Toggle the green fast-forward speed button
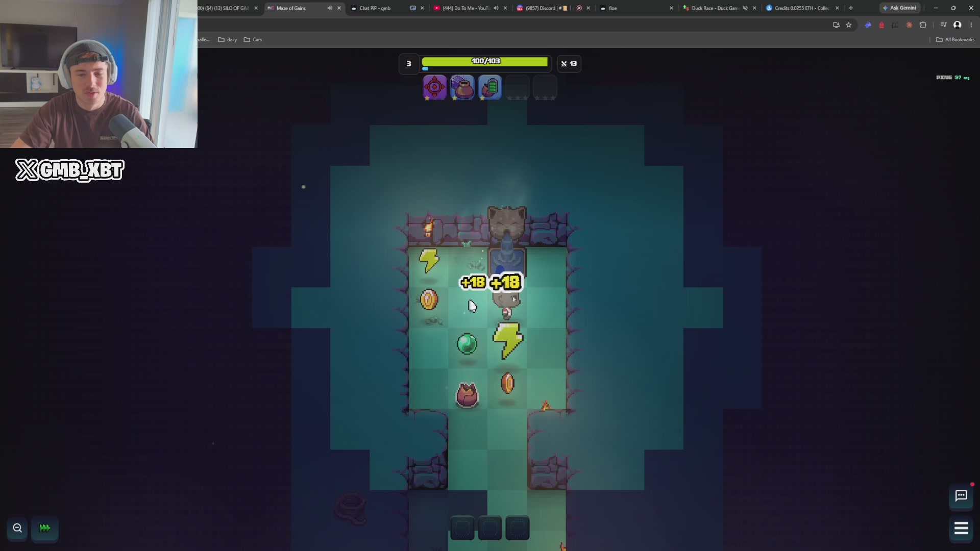 coord(45,528)
